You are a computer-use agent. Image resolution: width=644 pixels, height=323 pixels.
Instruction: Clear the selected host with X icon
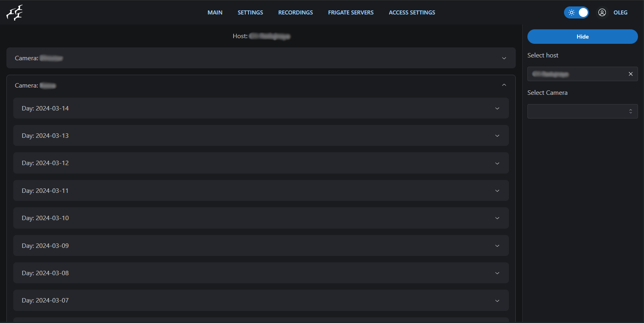pos(630,74)
